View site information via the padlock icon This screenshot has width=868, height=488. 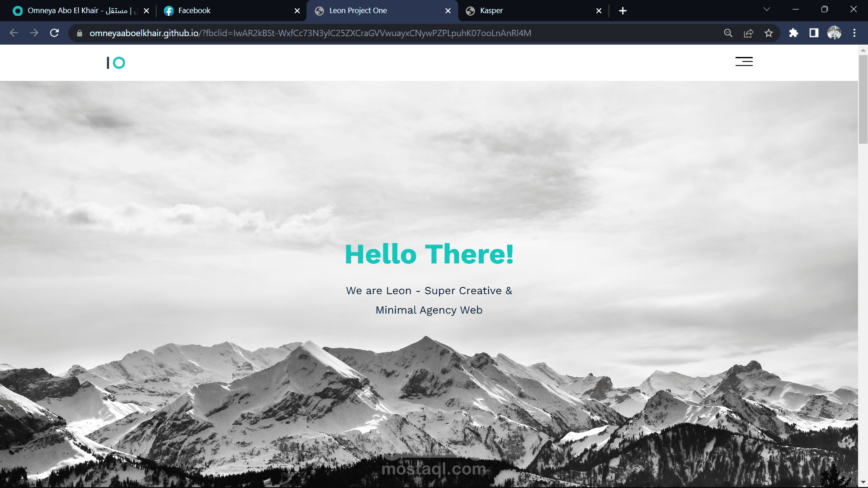(x=79, y=33)
